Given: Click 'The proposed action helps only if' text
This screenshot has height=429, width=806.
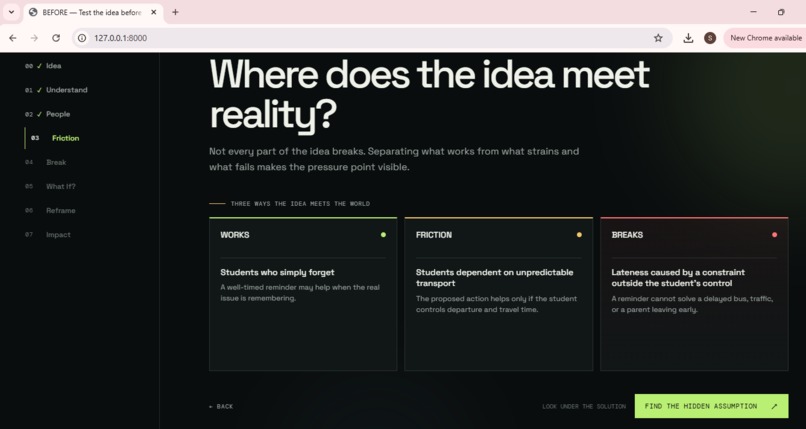Looking at the screenshot, I should [x=497, y=304].
